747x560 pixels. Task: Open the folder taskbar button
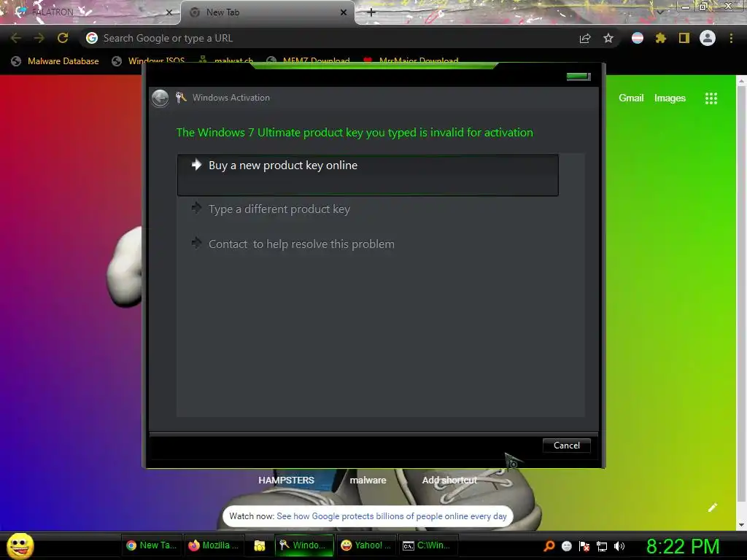click(x=259, y=545)
